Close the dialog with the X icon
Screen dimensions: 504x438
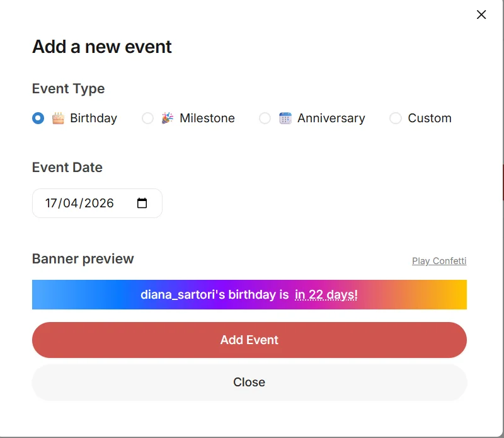point(481,14)
